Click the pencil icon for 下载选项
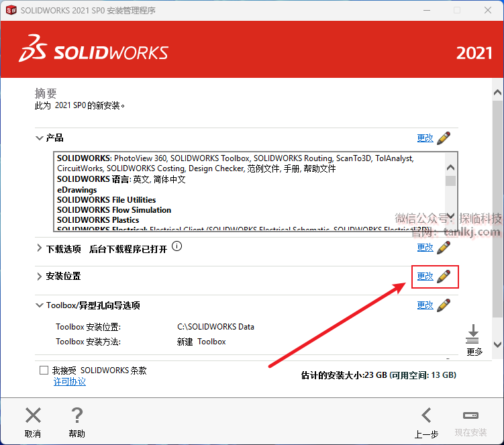Screen dimensions: 504x445 coord(444,248)
